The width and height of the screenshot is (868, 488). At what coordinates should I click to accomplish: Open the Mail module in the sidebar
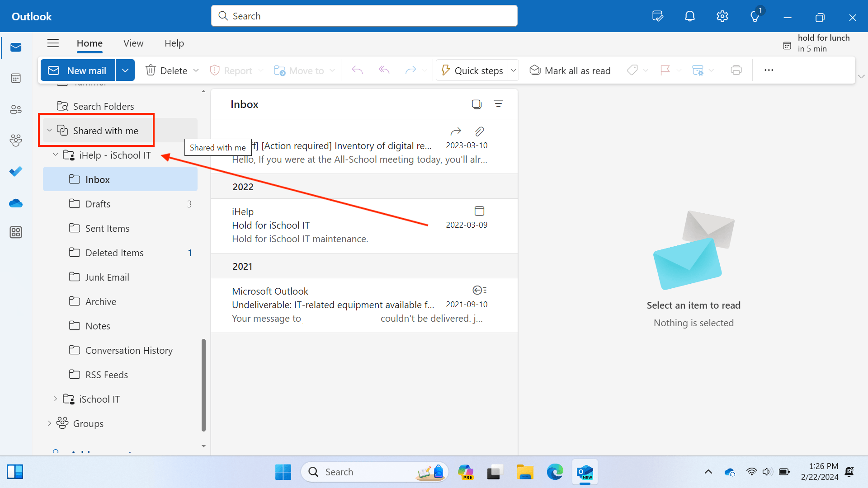16,47
